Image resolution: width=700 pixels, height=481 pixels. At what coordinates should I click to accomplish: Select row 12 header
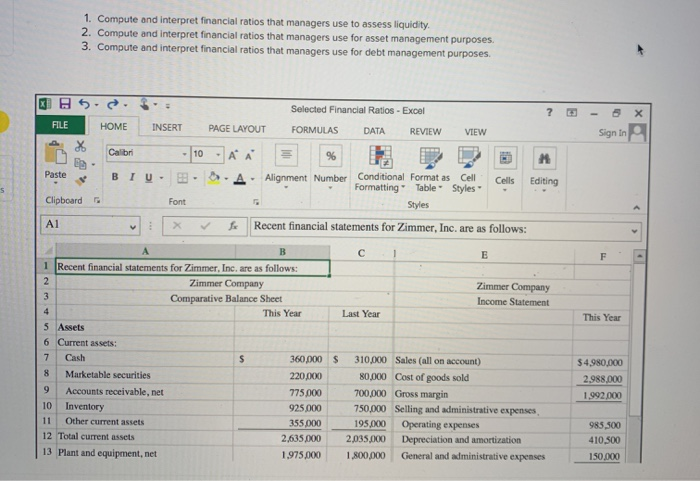coord(47,435)
